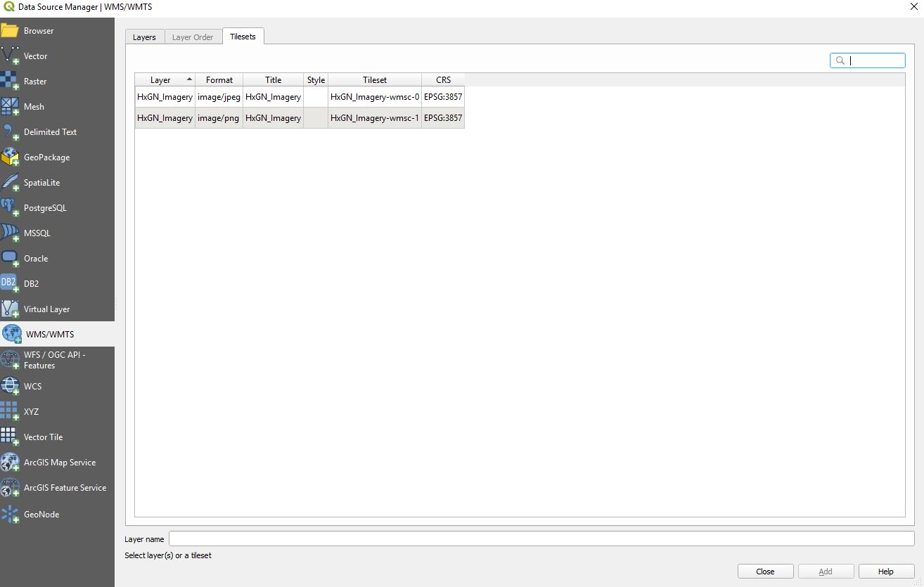The height and width of the screenshot is (587, 924).
Task: Choose the Delimited Text source icon
Action: click(x=10, y=132)
